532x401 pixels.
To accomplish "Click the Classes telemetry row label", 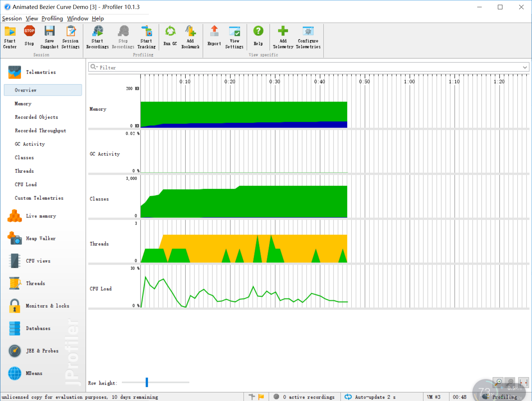I will pyautogui.click(x=99, y=199).
